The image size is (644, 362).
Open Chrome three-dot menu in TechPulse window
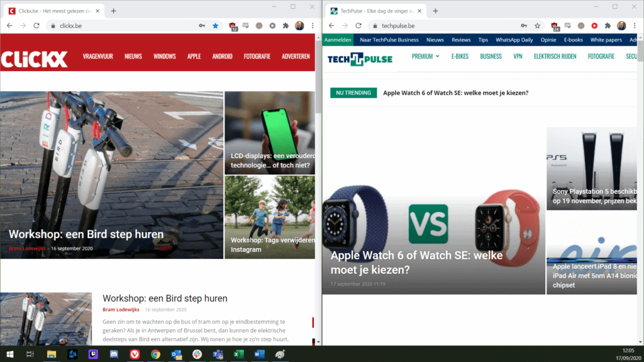(x=635, y=26)
